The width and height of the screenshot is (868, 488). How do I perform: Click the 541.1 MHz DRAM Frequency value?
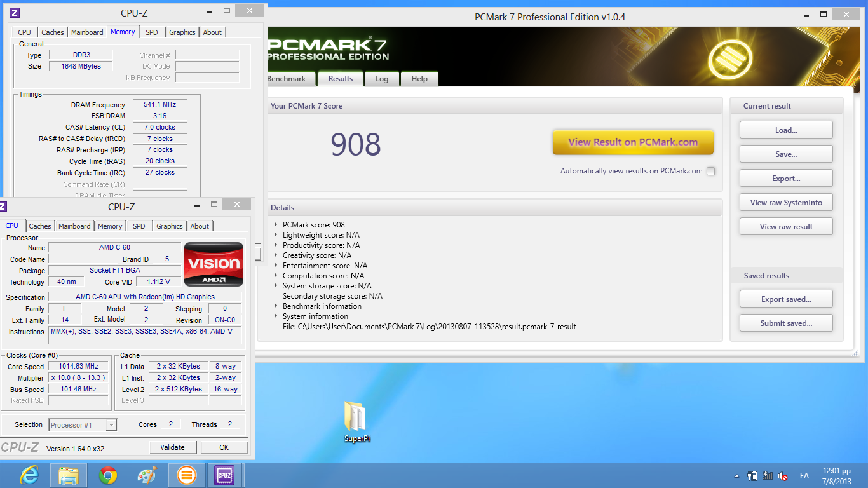tap(159, 105)
